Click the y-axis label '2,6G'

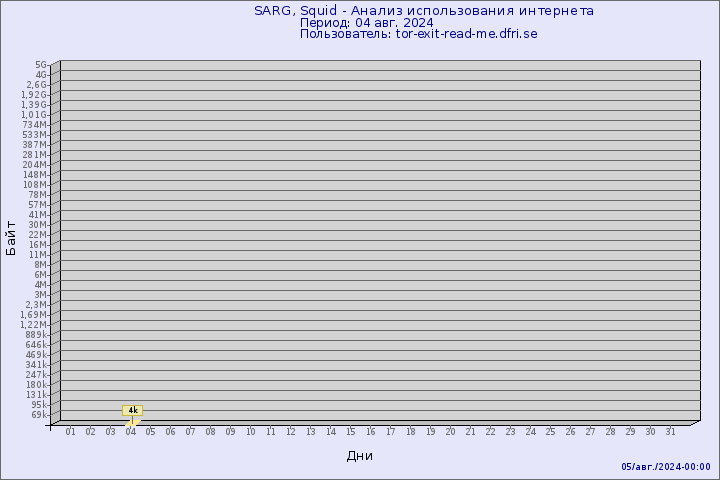click(37, 85)
